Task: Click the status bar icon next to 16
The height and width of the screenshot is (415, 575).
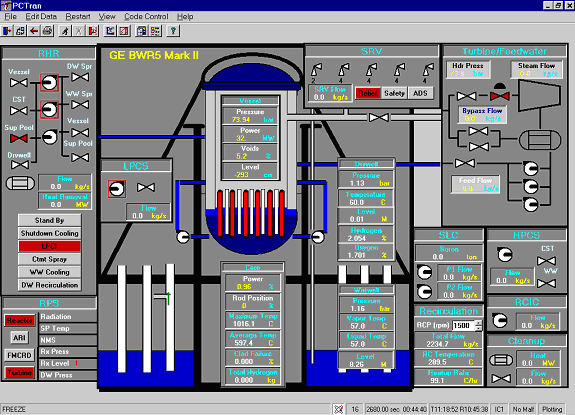Action: pos(338,409)
